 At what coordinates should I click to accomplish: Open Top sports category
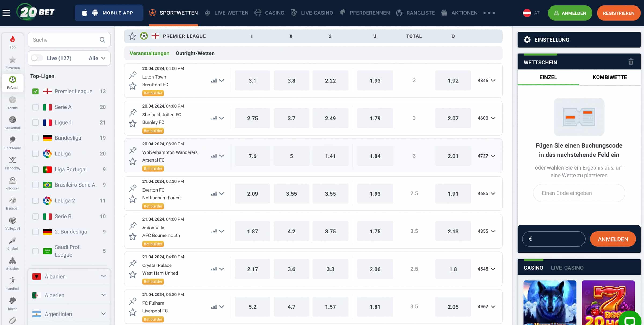[13, 42]
